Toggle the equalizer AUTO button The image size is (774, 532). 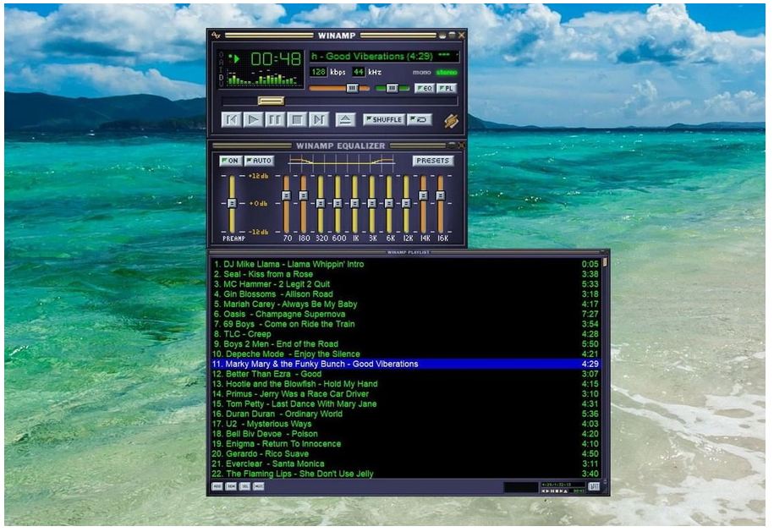coord(259,161)
